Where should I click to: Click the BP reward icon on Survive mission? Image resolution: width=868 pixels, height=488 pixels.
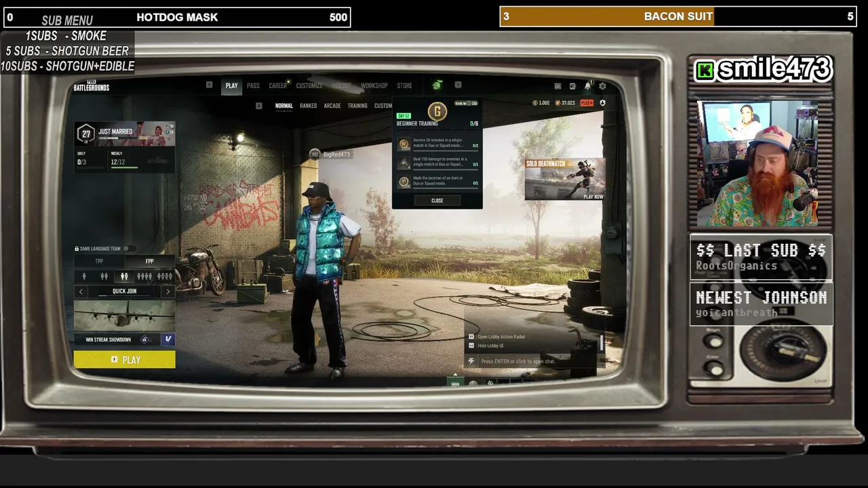[404, 144]
